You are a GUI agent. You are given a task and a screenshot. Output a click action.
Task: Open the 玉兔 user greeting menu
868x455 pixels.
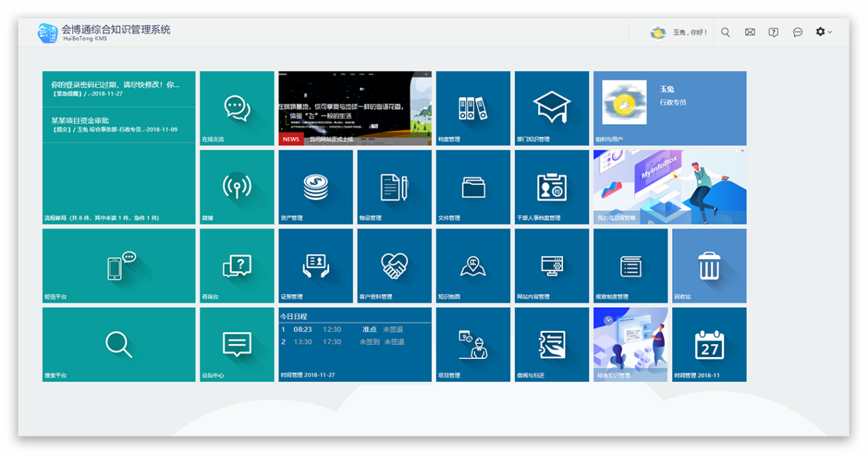(x=679, y=32)
